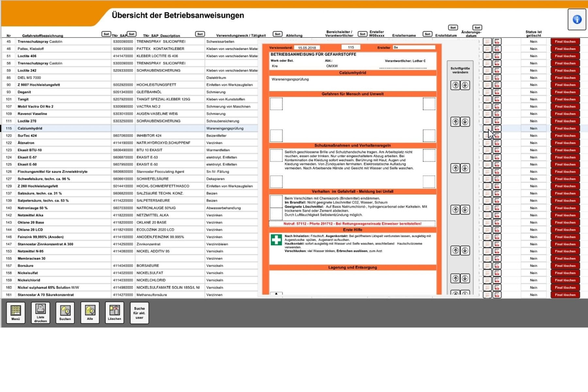Decrease font size for Calziumhydrid usage section

click(465, 85)
